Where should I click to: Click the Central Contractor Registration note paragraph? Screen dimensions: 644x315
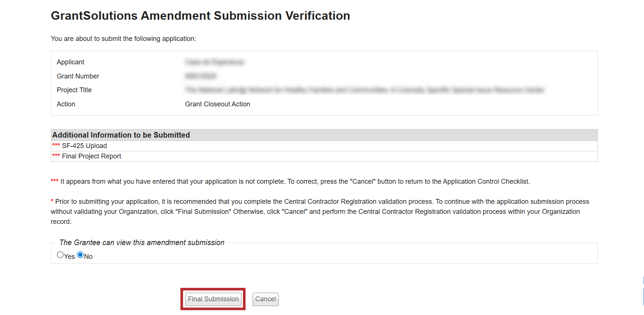(320, 211)
